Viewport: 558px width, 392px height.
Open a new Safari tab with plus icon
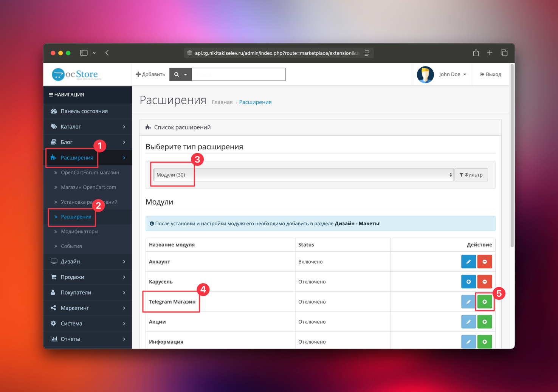tap(490, 53)
